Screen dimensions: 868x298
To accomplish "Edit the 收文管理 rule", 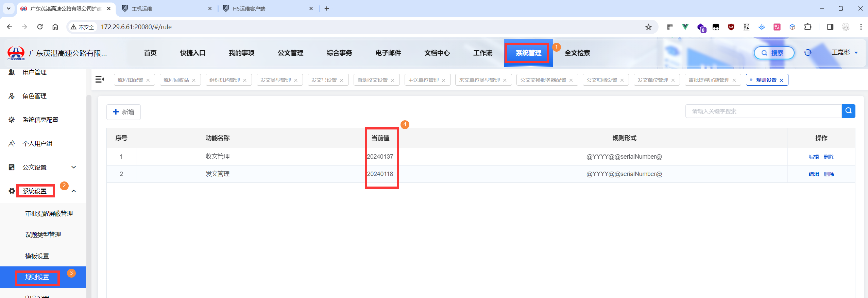I will pos(814,157).
